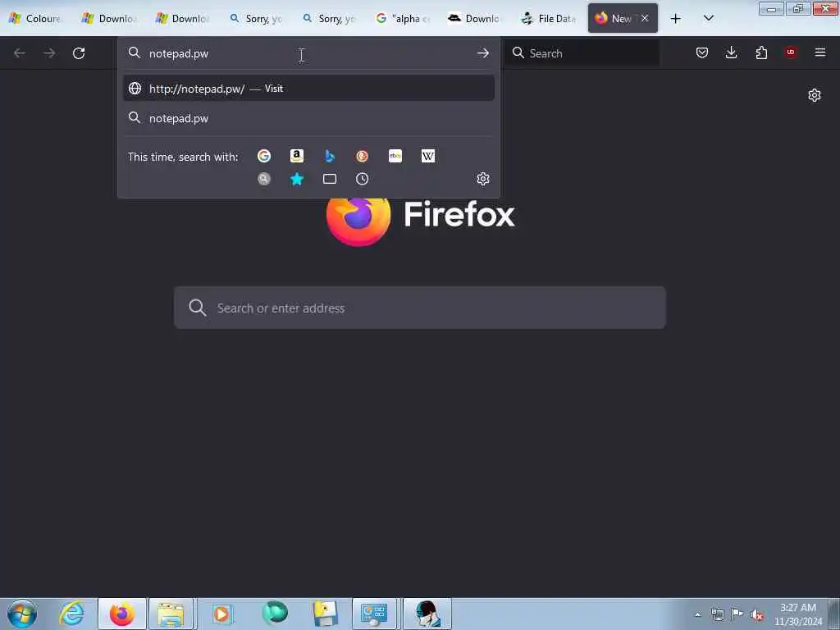
Task: Close the New Tab tab
Action: click(645, 18)
